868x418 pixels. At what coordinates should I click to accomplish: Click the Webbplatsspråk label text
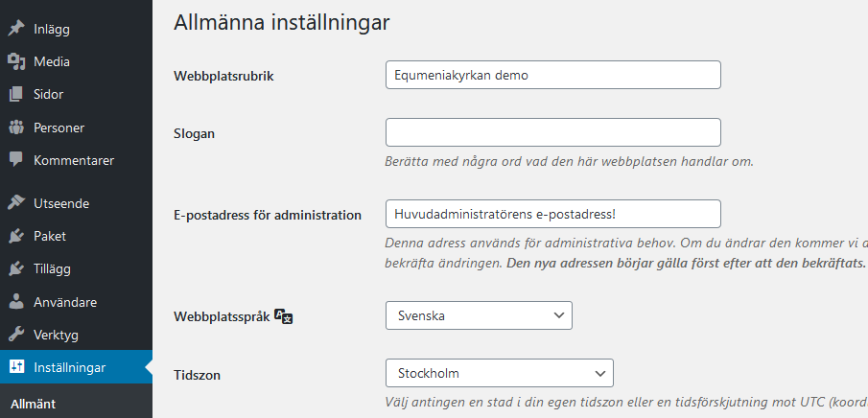point(222,317)
